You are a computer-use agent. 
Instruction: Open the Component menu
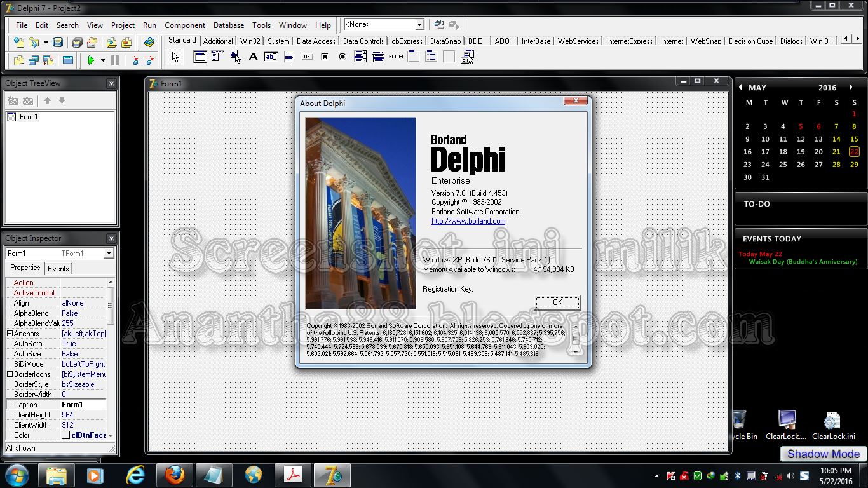click(185, 25)
